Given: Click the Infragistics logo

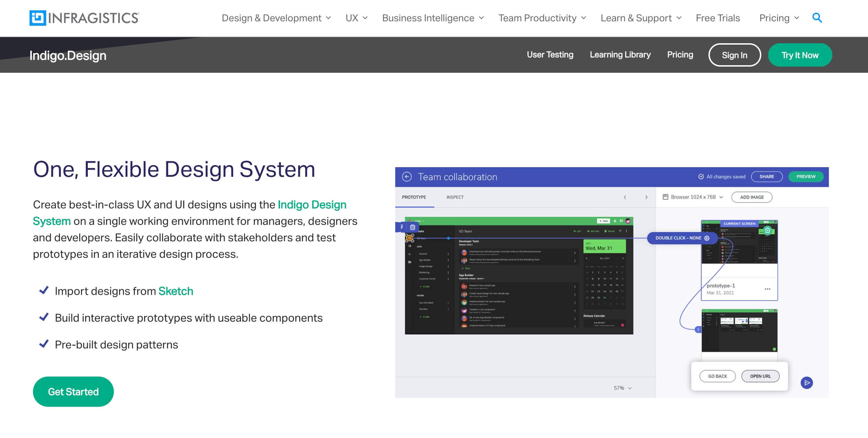Looking at the screenshot, I should 84,18.
